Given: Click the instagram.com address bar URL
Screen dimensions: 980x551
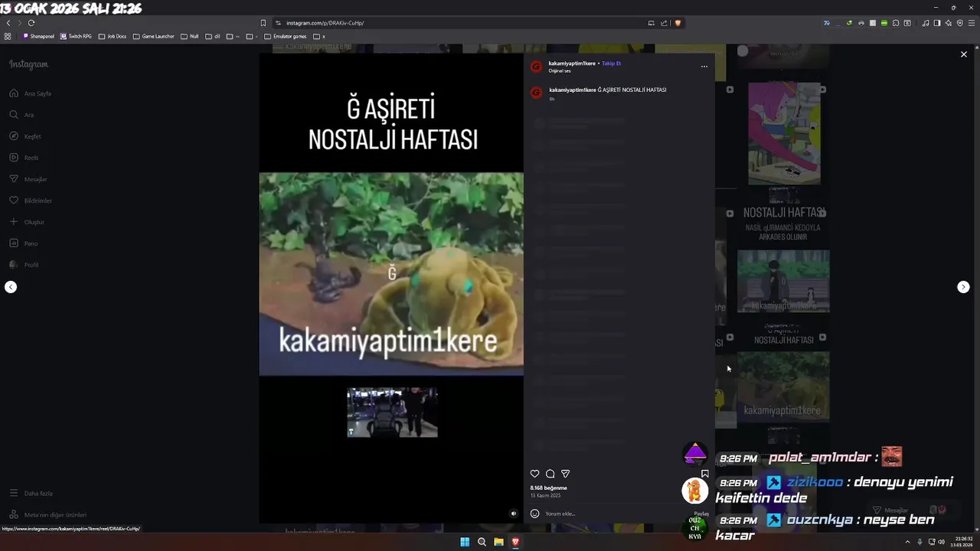Looking at the screenshot, I should pyautogui.click(x=325, y=23).
